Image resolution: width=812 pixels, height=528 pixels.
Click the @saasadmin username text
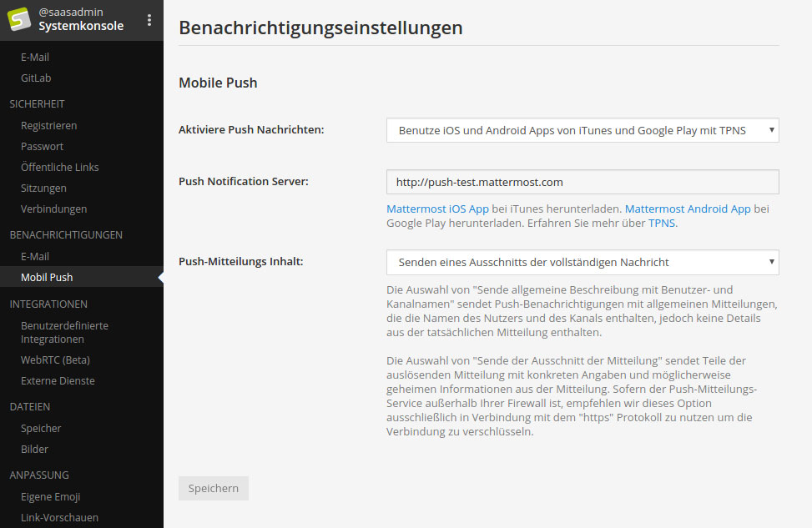(71, 12)
